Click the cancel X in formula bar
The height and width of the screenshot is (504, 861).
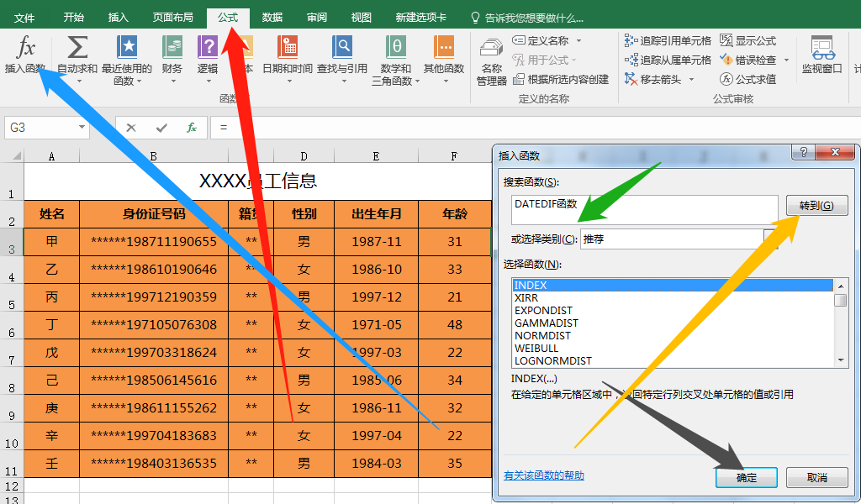point(130,128)
